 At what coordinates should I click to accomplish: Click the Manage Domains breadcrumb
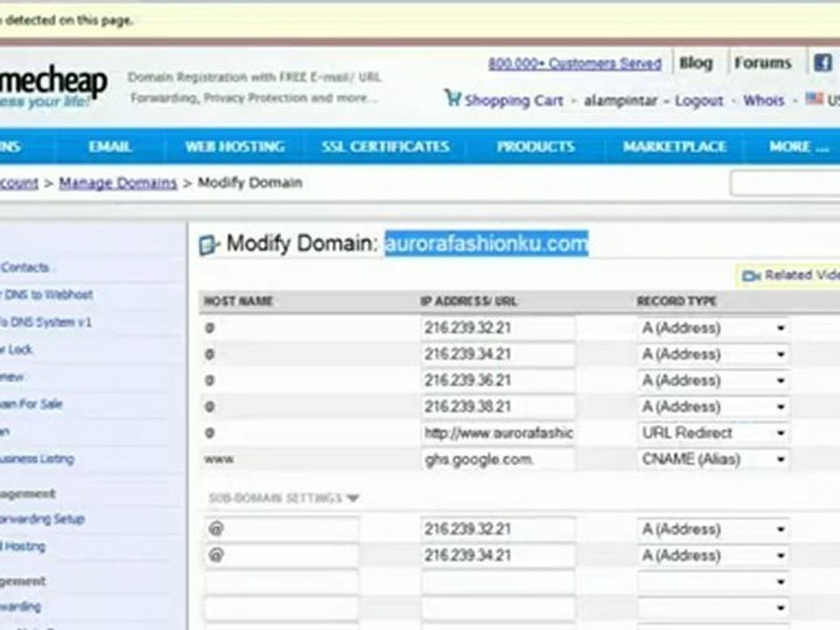pyautogui.click(x=118, y=183)
